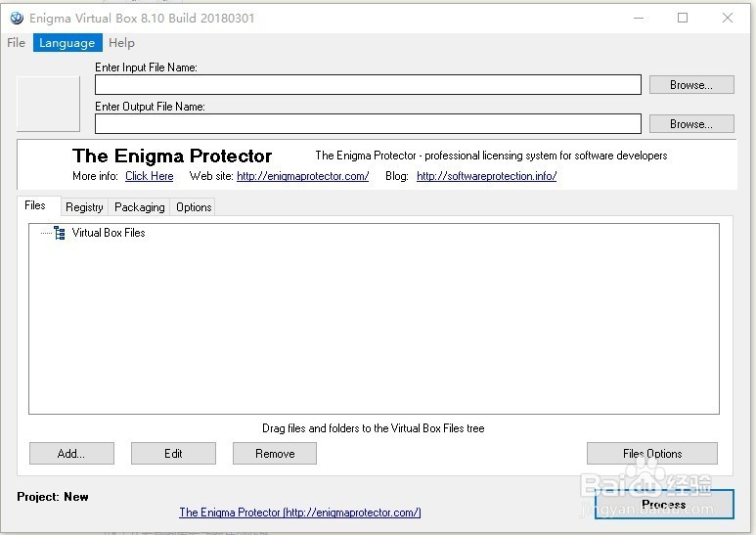The height and width of the screenshot is (535, 756).
Task: Select the Virtual Box Files tree icon
Action: pyautogui.click(x=60, y=233)
